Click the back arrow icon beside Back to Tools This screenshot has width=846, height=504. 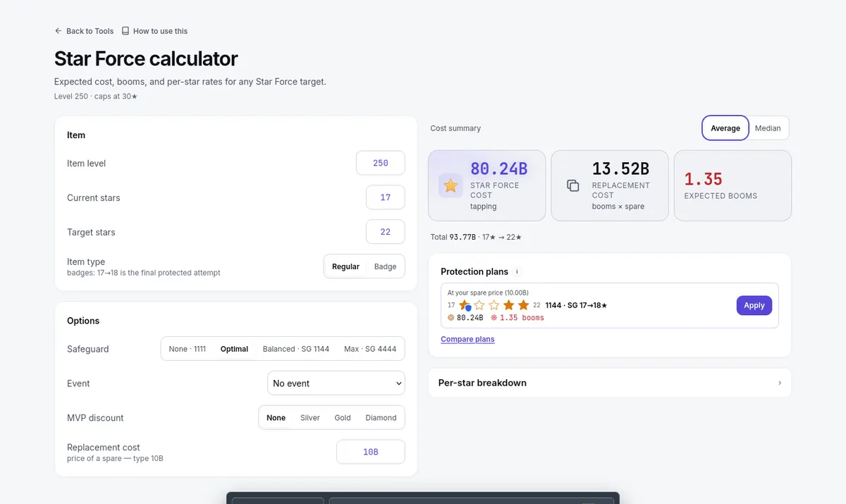pos(59,31)
